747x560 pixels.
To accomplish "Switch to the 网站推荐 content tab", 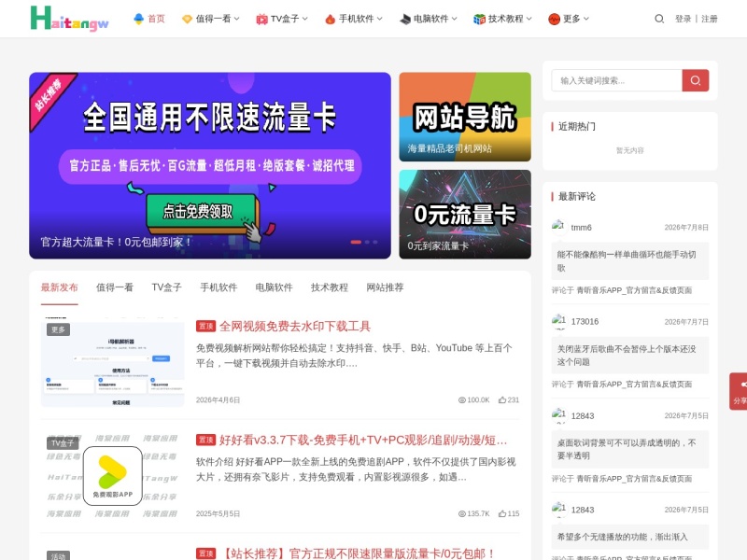I will pyautogui.click(x=385, y=287).
